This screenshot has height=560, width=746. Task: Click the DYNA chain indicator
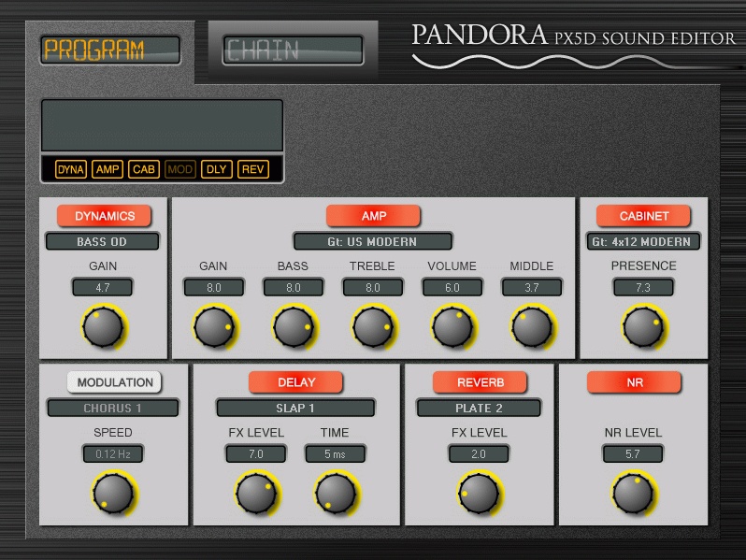pyautogui.click(x=71, y=169)
